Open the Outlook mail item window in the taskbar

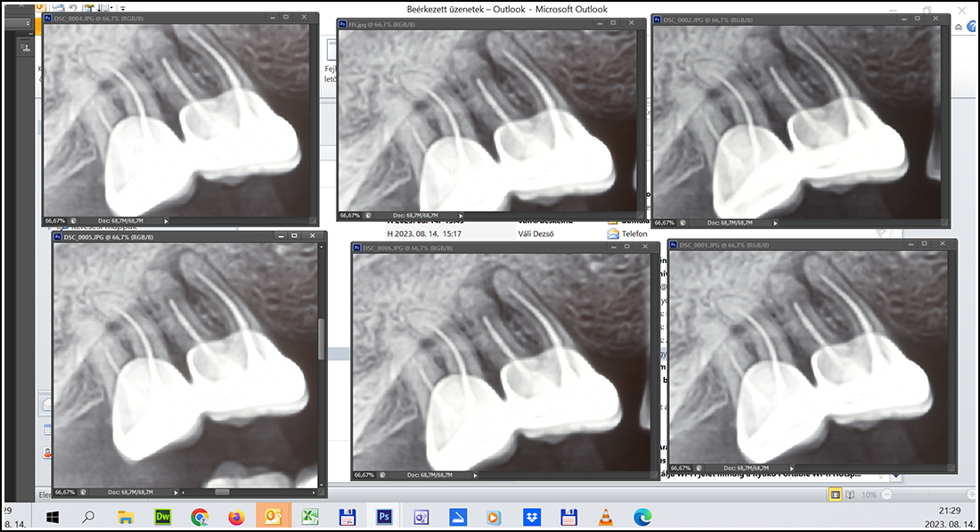click(x=421, y=516)
